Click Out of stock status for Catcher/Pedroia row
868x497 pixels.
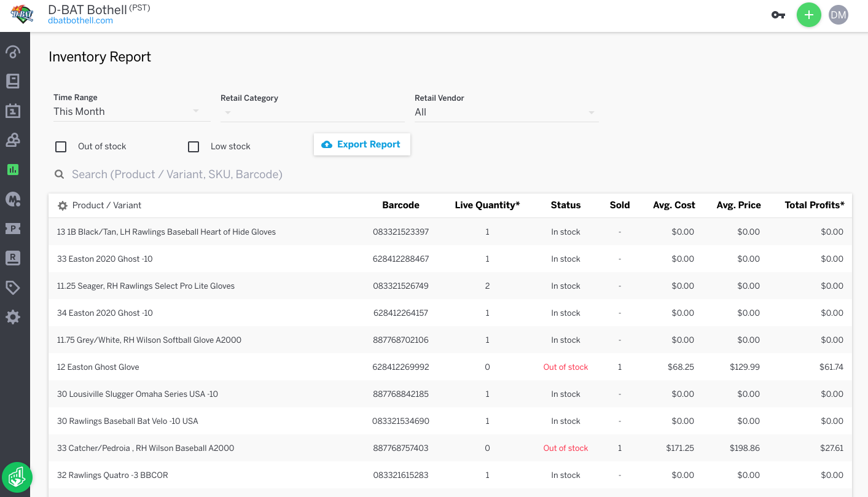pyautogui.click(x=566, y=448)
